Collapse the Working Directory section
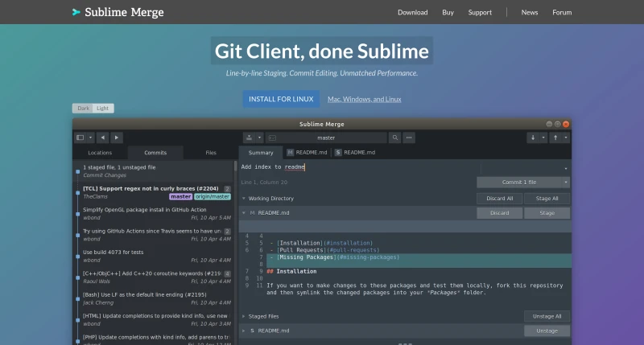This screenshot has height=345, width=644. [244, 199]
